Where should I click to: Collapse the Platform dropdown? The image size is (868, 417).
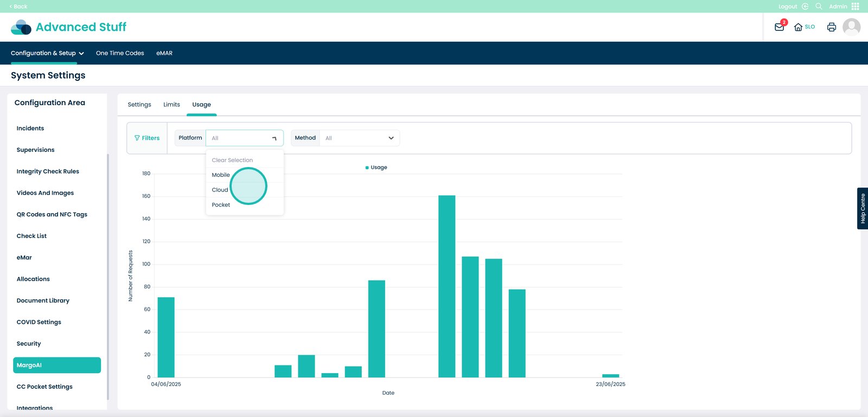click(x=274, y=138)
